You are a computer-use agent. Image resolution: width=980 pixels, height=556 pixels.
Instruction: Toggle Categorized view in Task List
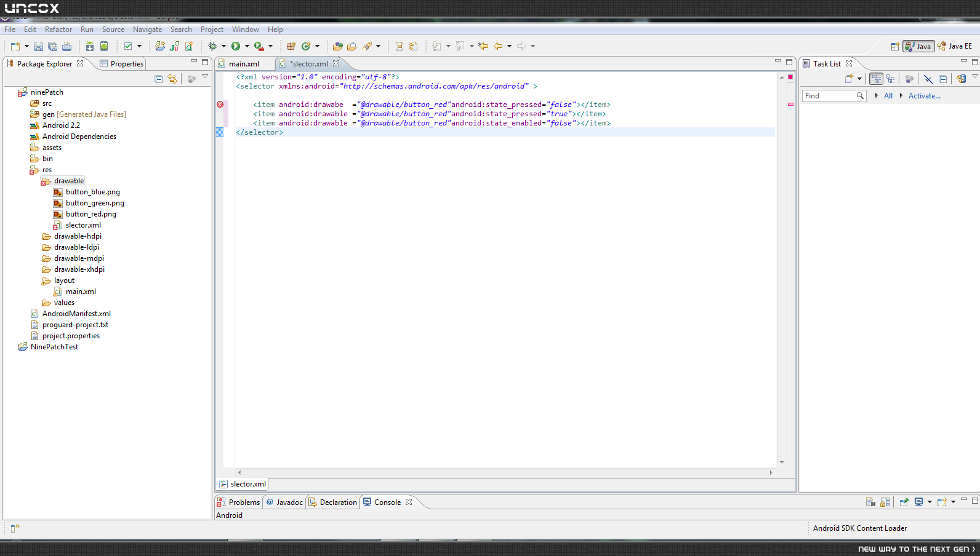coord(876,79)
